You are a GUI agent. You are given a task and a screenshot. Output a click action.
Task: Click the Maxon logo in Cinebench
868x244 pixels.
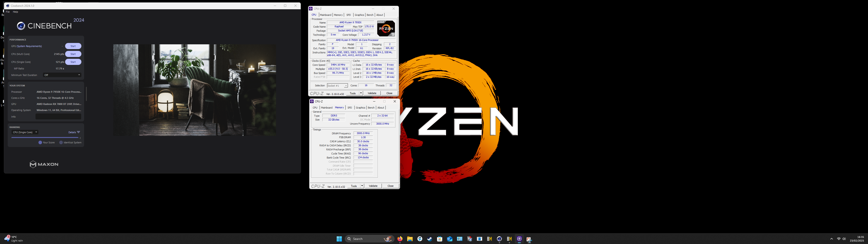tap(44, 164)
